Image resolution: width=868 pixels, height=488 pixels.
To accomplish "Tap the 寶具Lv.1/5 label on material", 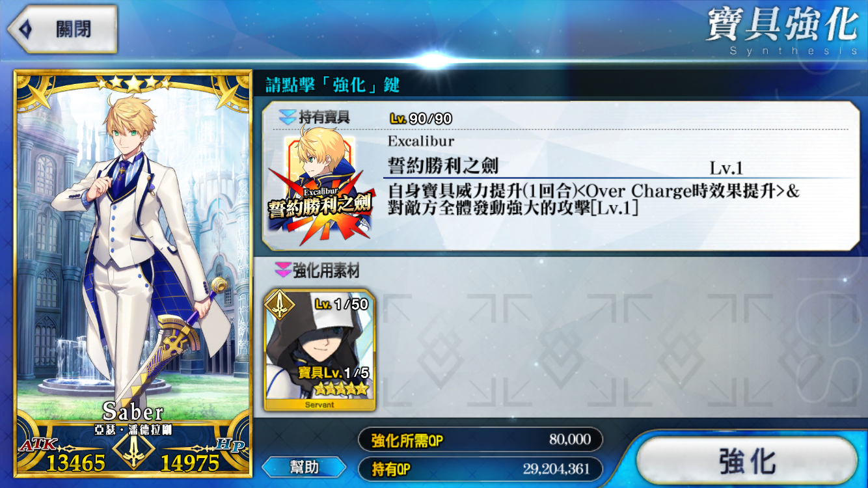I will [x=333, y=373].
